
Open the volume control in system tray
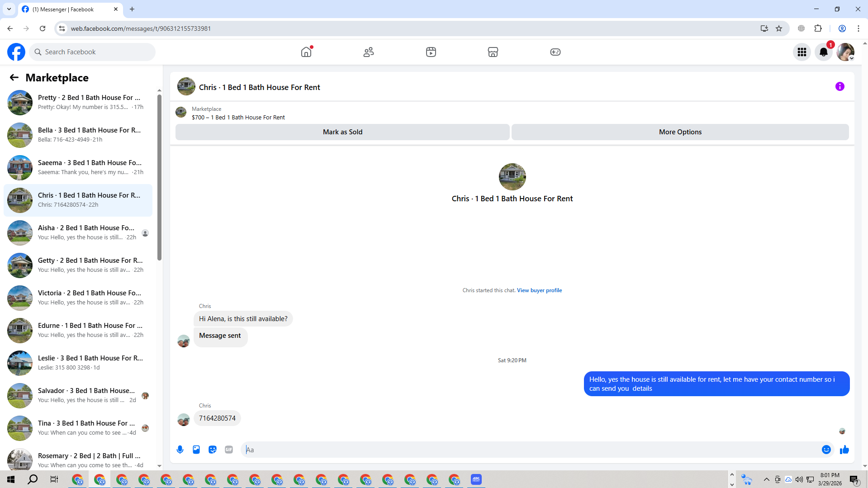(x=799, y=479)
